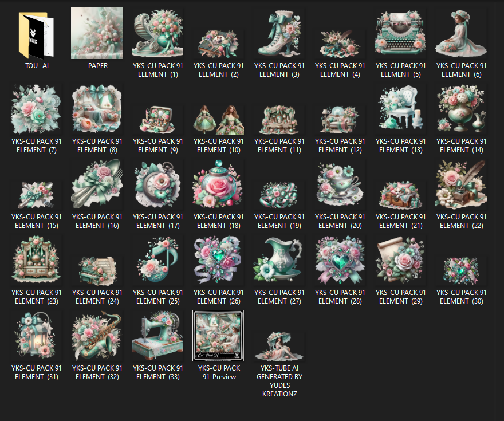Open the teacup image, Element (20)
The image size is (504, 421).
(x=340, y=184)
